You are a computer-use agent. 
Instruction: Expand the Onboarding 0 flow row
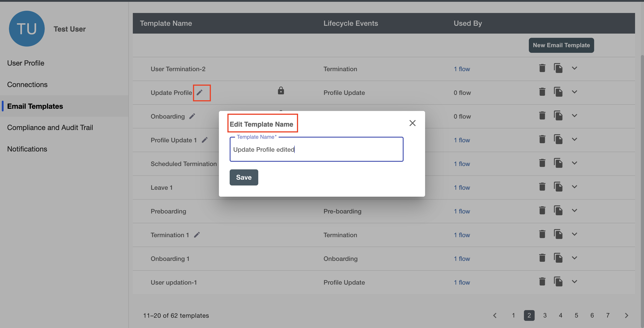(x=574, y=116)
